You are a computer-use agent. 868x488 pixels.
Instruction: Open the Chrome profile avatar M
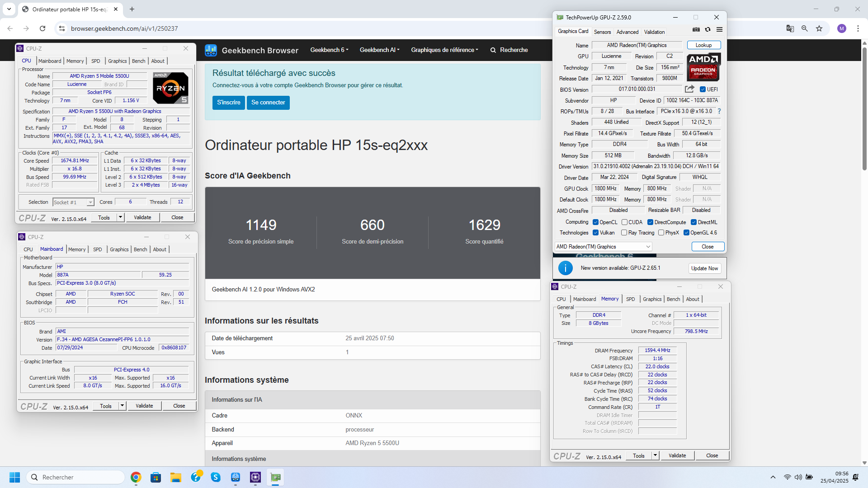click(842, 28)
